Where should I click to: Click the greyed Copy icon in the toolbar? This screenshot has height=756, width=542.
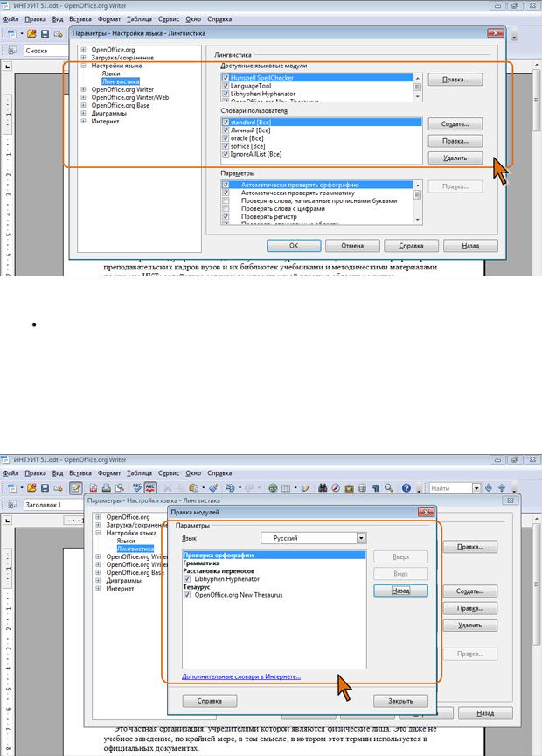pyautogui.click(x=180, y=488)
